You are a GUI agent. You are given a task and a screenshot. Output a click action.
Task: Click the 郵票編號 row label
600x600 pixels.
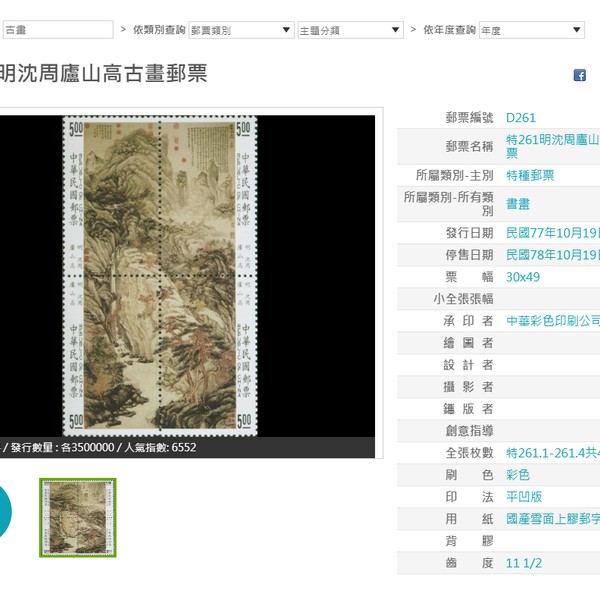coord(469,117)
